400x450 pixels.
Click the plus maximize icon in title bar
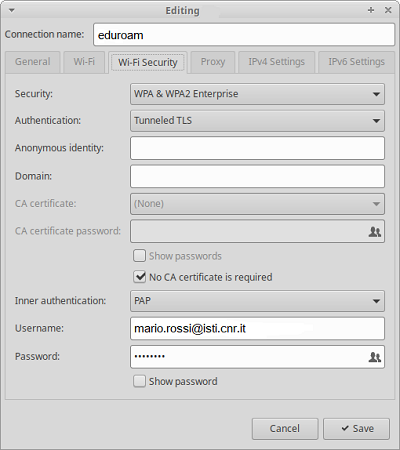point(371,10)
